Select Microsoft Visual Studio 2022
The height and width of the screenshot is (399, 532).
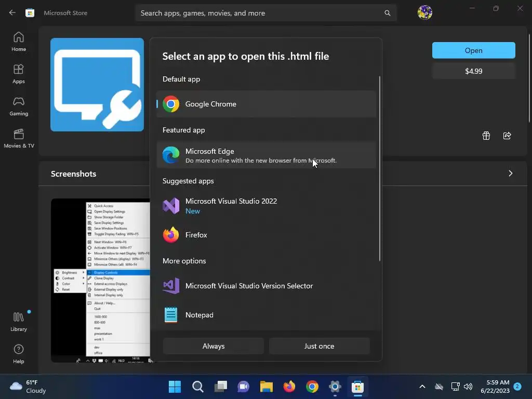point(267,206)
